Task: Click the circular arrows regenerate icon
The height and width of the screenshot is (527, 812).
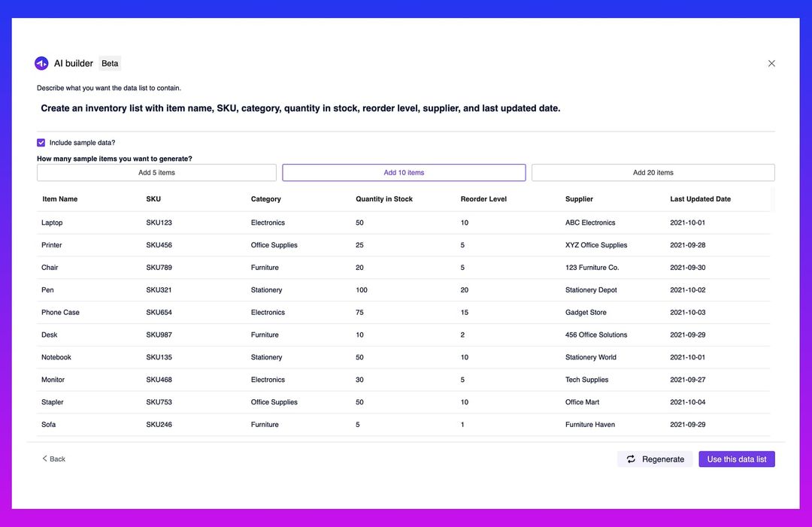Action: (x=630, y=459)
